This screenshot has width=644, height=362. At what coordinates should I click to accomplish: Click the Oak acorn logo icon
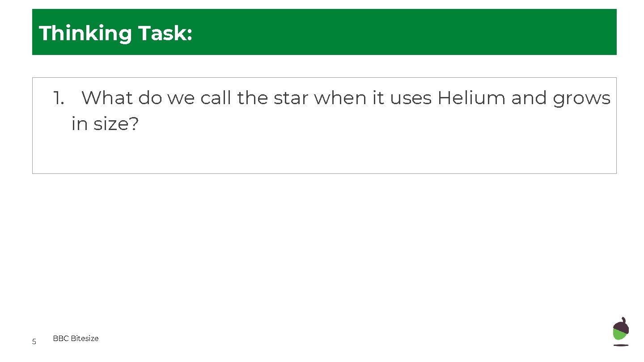click(x=620, y=331)
